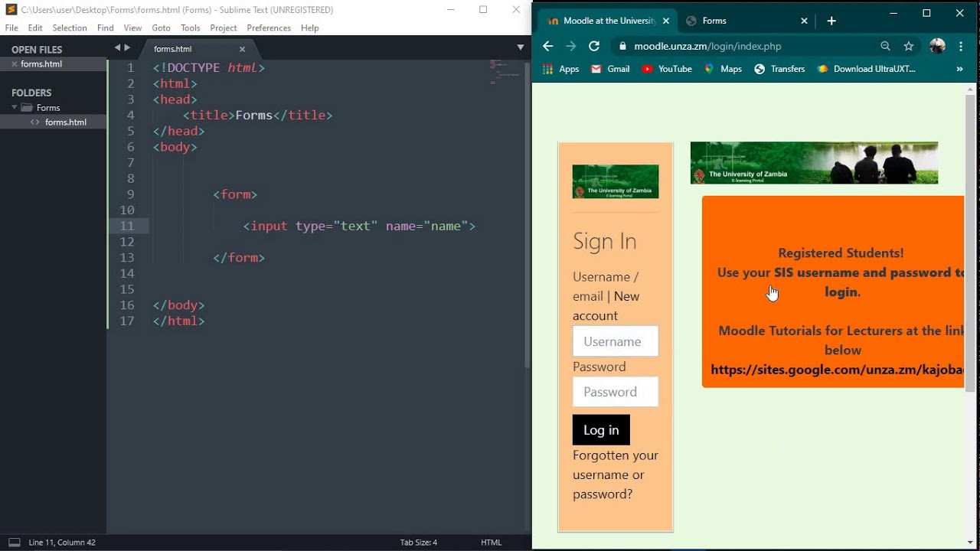
Task: Select forms.html under Forms folder
Action: [x=65, y=122]
